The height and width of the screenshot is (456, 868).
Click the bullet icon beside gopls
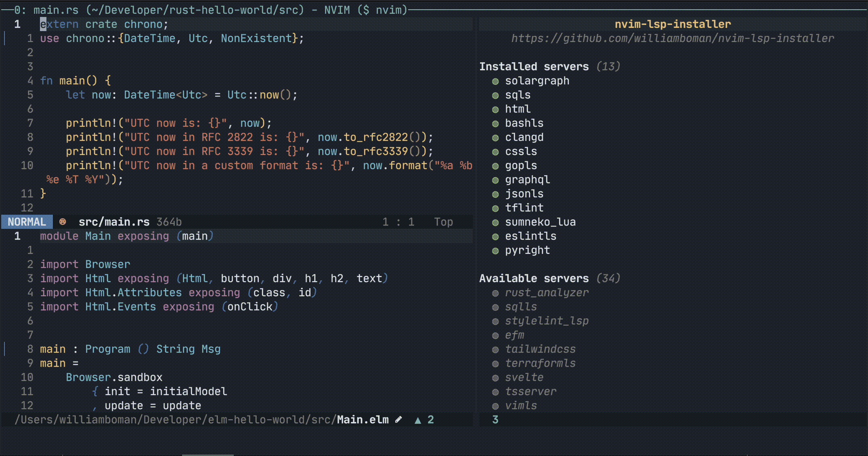click(495, 166)
